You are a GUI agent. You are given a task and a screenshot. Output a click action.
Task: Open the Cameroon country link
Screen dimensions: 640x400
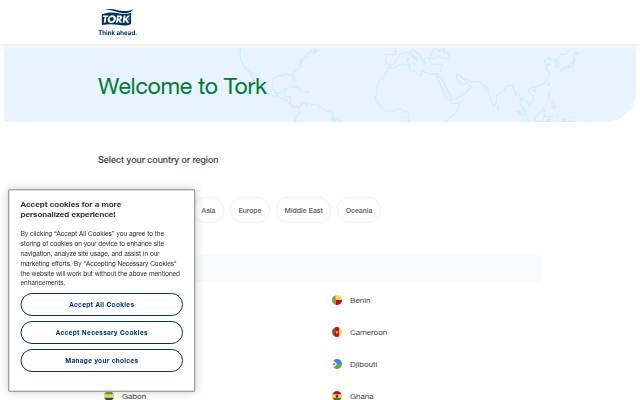[x=368, y=332]
